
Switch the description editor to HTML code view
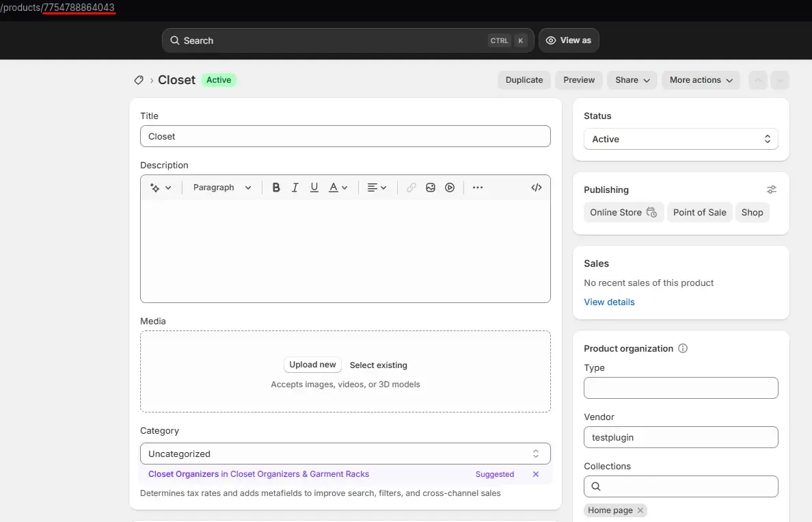tap(536, 187)
